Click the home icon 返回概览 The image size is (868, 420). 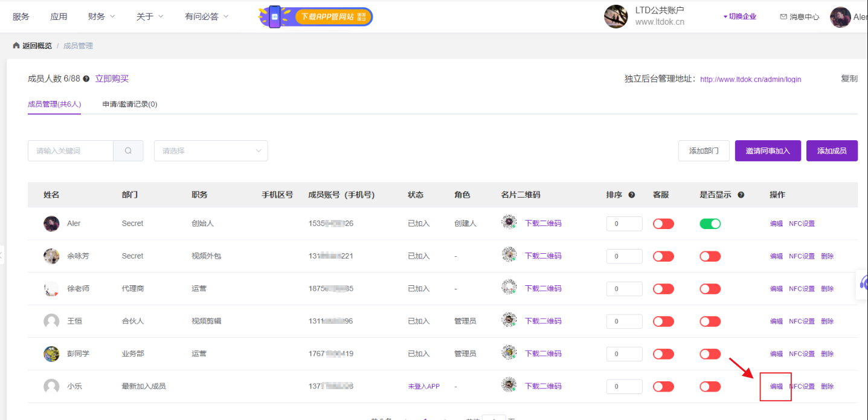point(16,46)
